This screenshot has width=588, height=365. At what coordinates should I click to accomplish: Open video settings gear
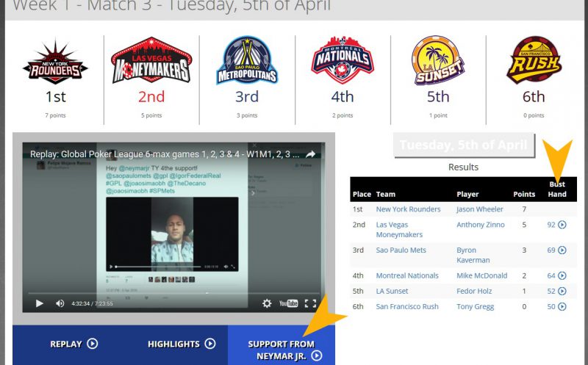pyautogui.click(x=267, y=303)
